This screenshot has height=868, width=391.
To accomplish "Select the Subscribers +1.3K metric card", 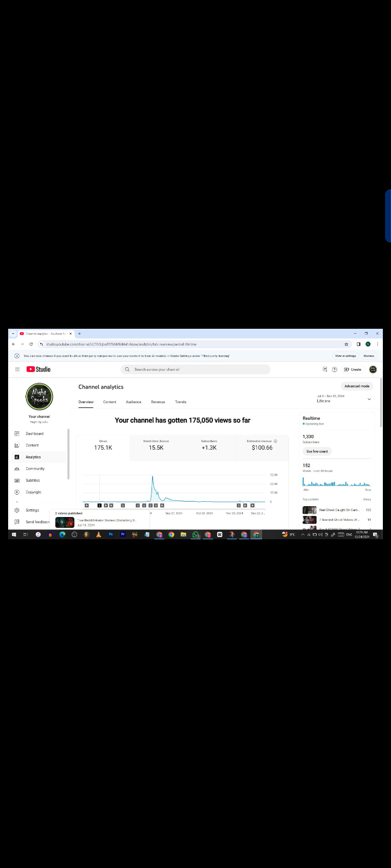I will (x=209, y=448).
